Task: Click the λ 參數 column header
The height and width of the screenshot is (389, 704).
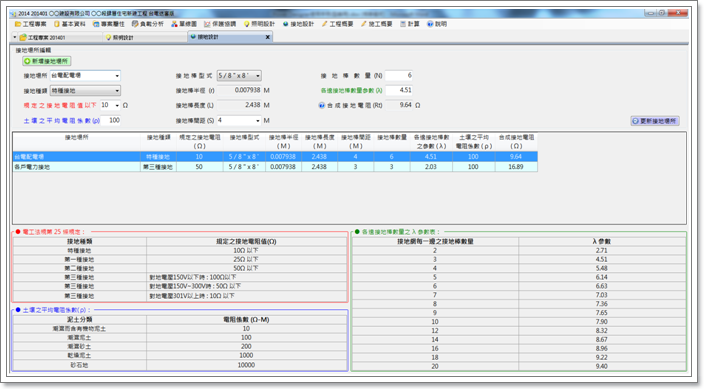Action: point(601,242)
